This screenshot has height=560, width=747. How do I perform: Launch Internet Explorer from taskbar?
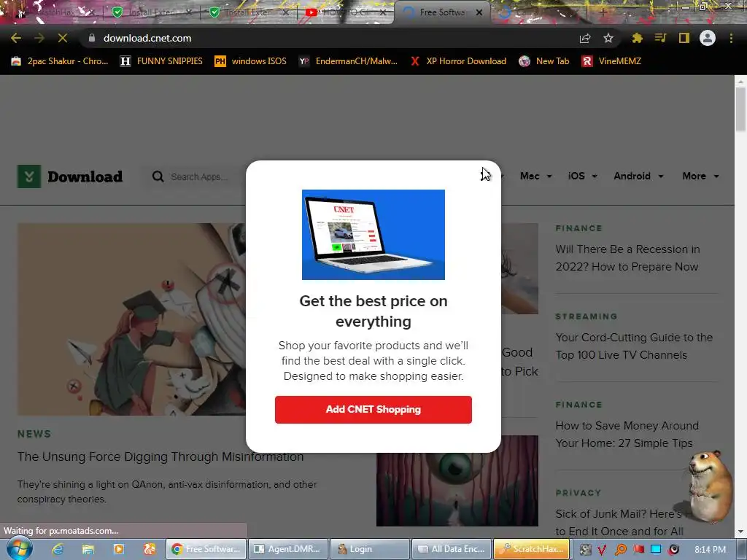58,549
